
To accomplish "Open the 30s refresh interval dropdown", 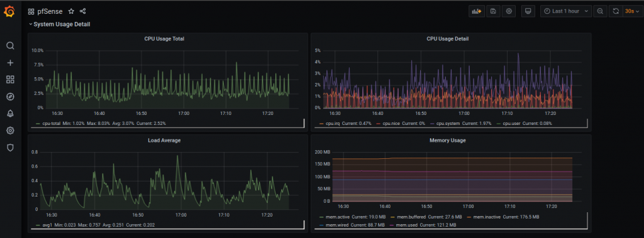I will tap(631, 11).
